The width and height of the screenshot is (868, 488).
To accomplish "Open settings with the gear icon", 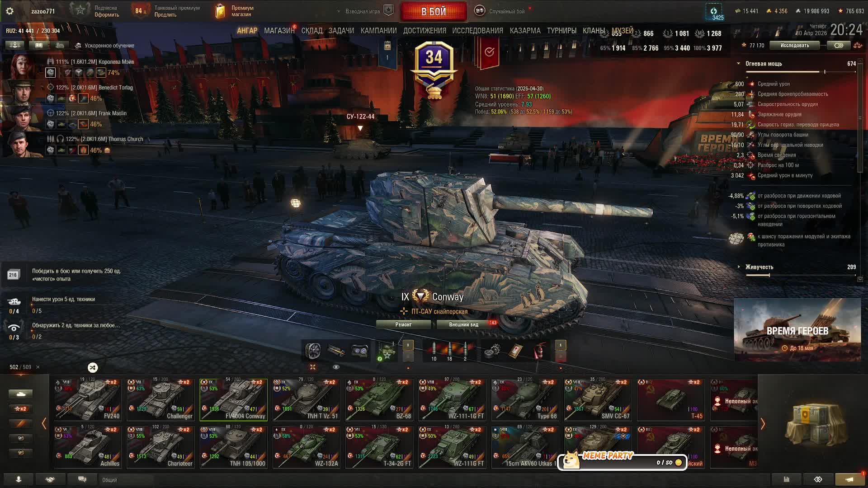I will (x=9, y=11).
